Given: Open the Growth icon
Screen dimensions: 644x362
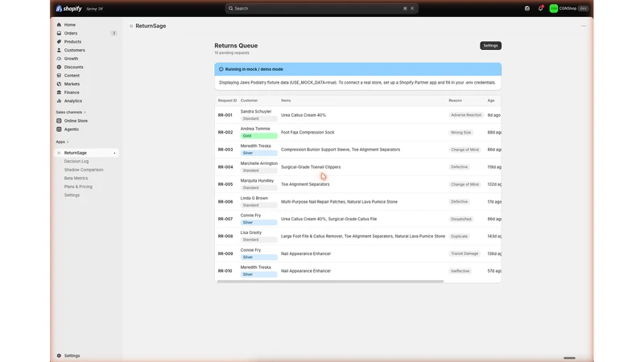Looking at the screenshot, I should pos(59,59).
